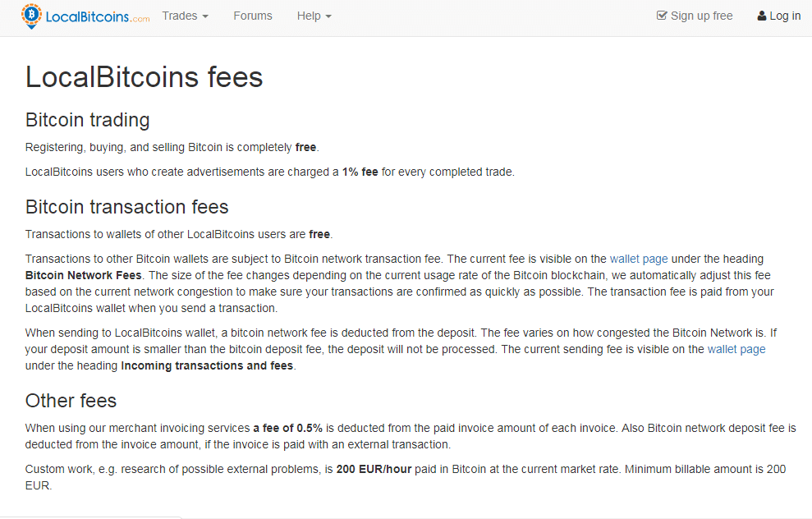Click the LocalBitcoins.com logo text
This screenshot has height=519, width=812.
pyautogui.click(x=98, y=16)
